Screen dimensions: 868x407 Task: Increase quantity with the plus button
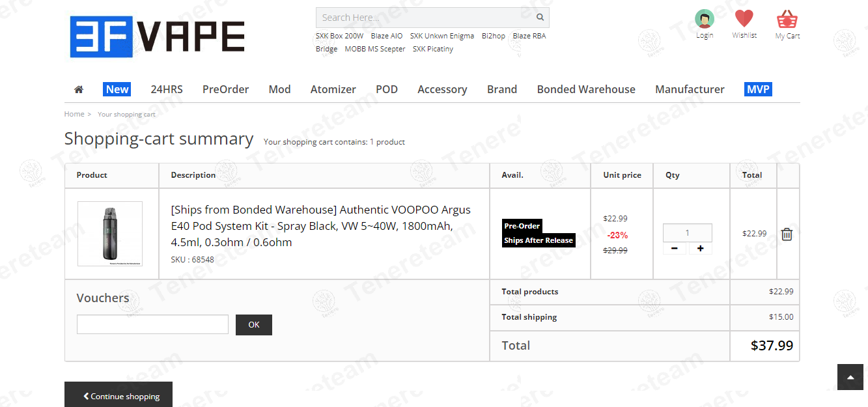point(700,249)
